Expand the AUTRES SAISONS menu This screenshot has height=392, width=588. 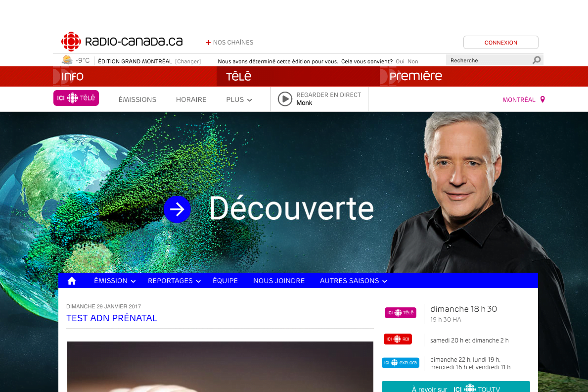353,281
